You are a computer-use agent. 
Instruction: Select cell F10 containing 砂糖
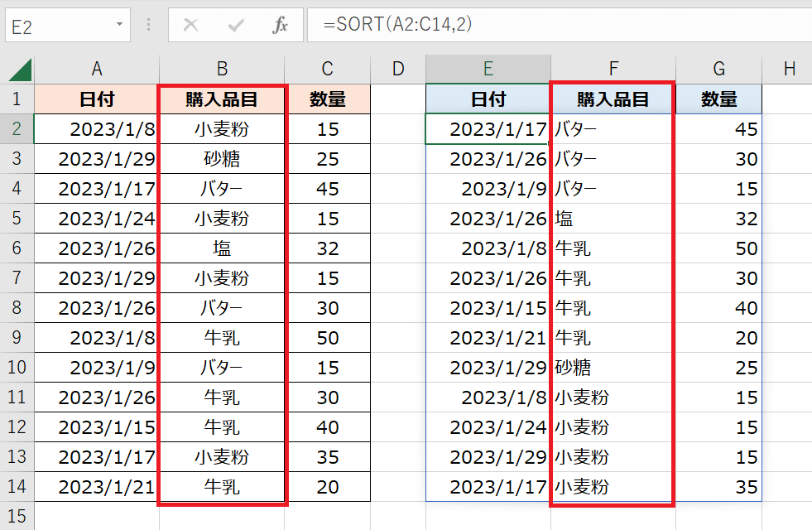point(613,368)
